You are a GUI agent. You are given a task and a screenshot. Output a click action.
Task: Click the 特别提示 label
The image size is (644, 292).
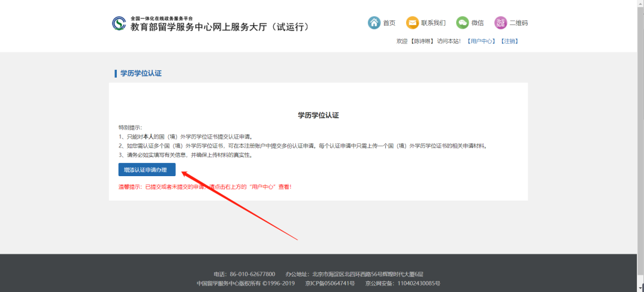point(130,128)
